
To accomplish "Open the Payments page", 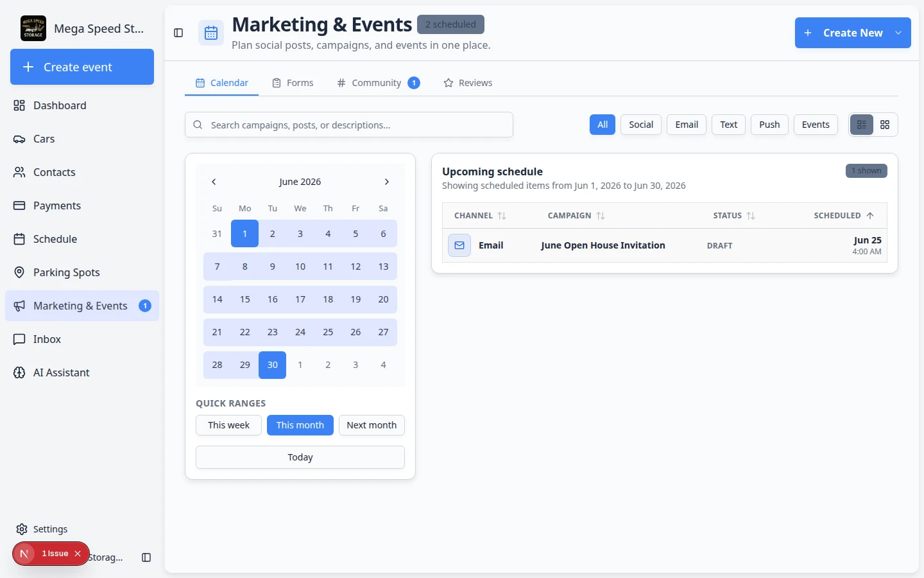I will tap(82, 206).
